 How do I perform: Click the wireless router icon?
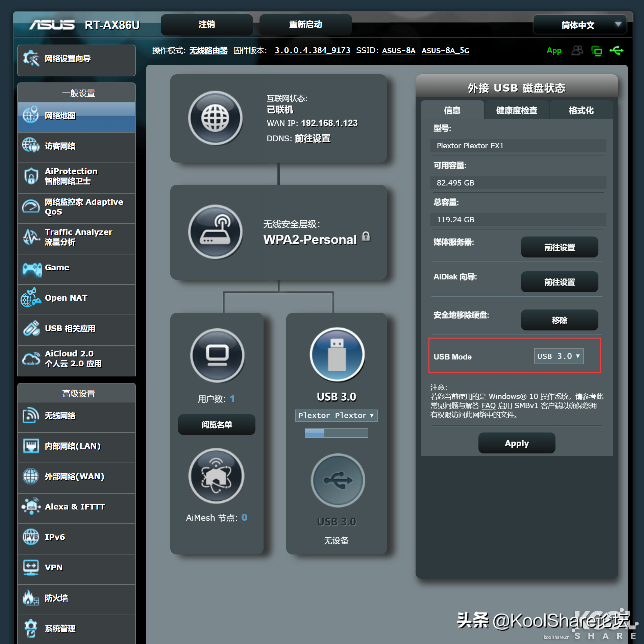point(215,232)
